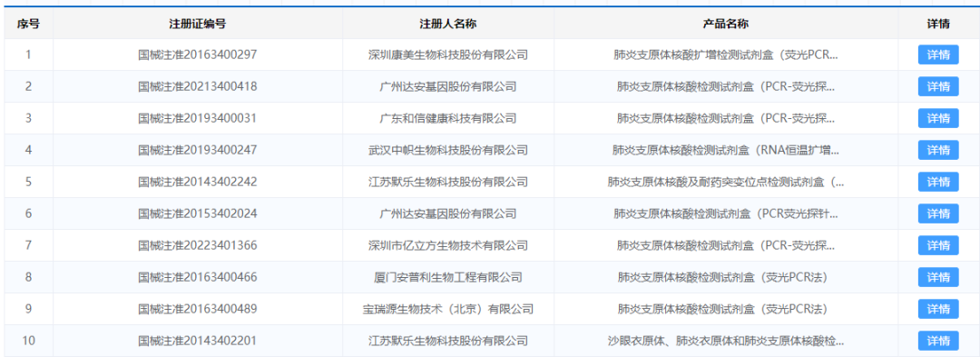Open details for row 8 厦门安普利生物工程
Image resolution: width=980 pixels, height=357 pixels.
pyautogui.click(x=938, y=277)
